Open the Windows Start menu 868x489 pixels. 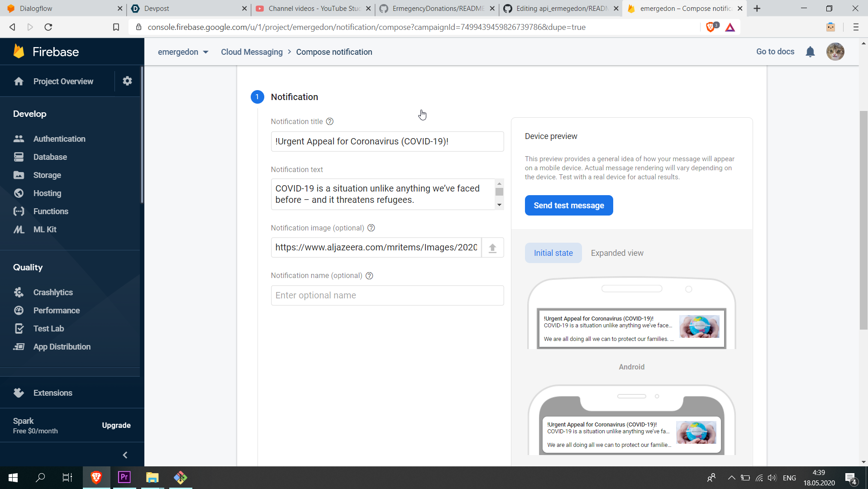tap(13, 477)
